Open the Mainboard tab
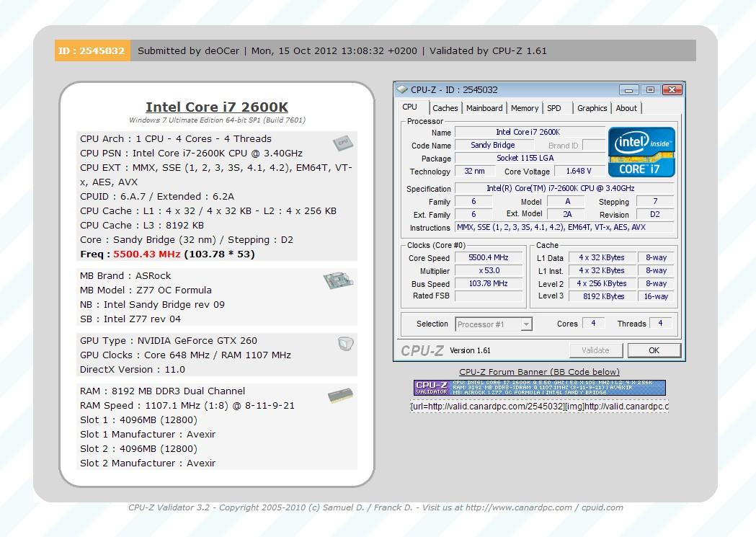The height and width of the screenshot is (537, 756). pos(484,108)
